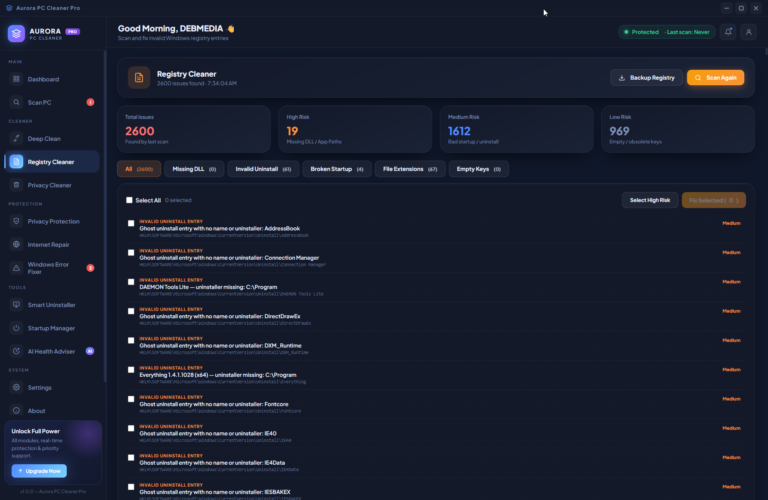Click the Last scan: Never text

[688, 32]
